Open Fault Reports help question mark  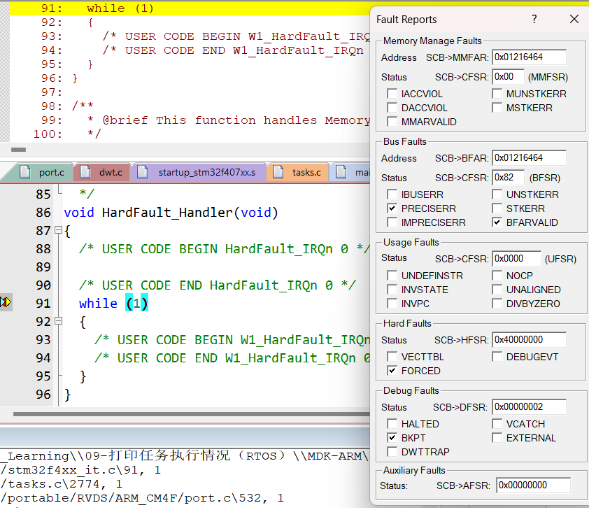[x=534, y=19]
